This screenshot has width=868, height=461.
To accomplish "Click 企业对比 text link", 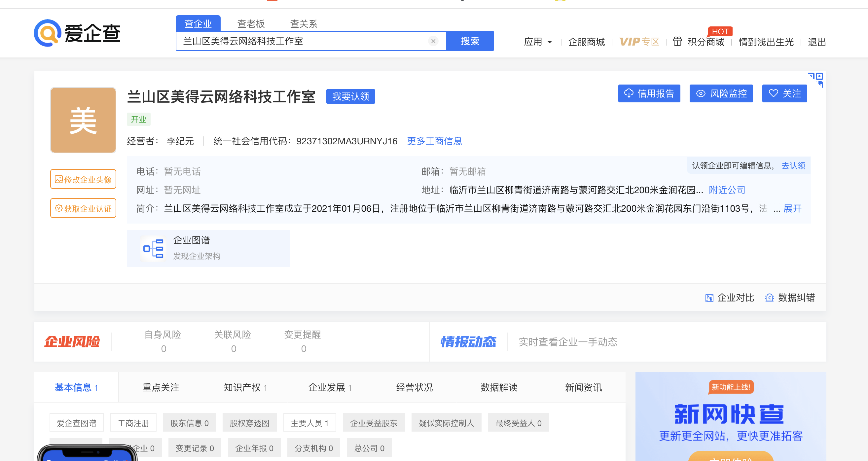I will pos(736,298).
